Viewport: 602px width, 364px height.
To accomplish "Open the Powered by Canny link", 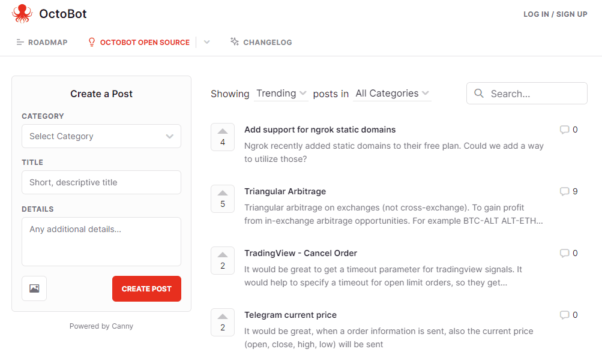I will [x=101, y=326].
